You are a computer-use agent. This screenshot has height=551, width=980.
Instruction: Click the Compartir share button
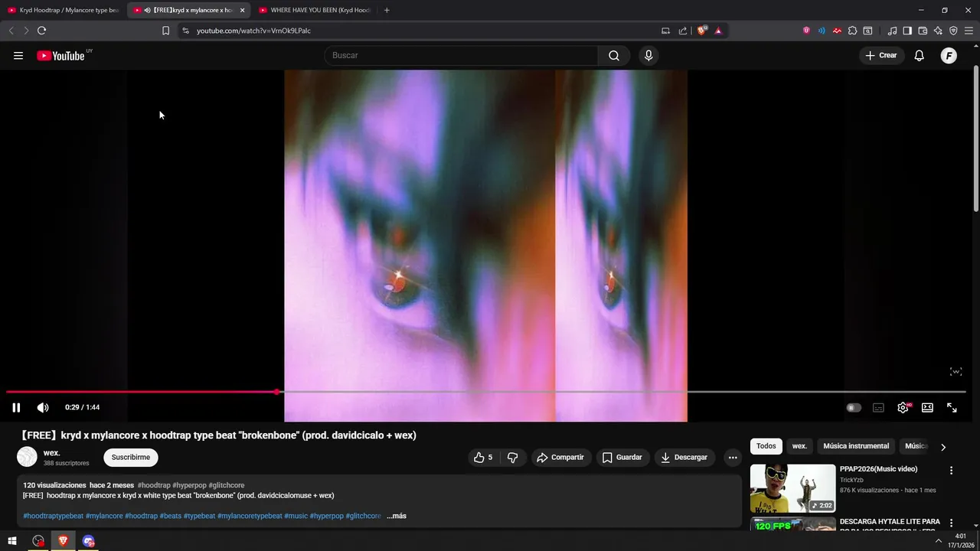point(560,458)
